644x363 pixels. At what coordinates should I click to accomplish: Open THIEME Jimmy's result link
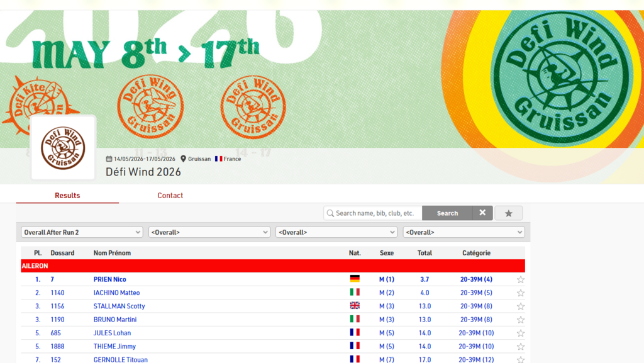click(114, 347)
